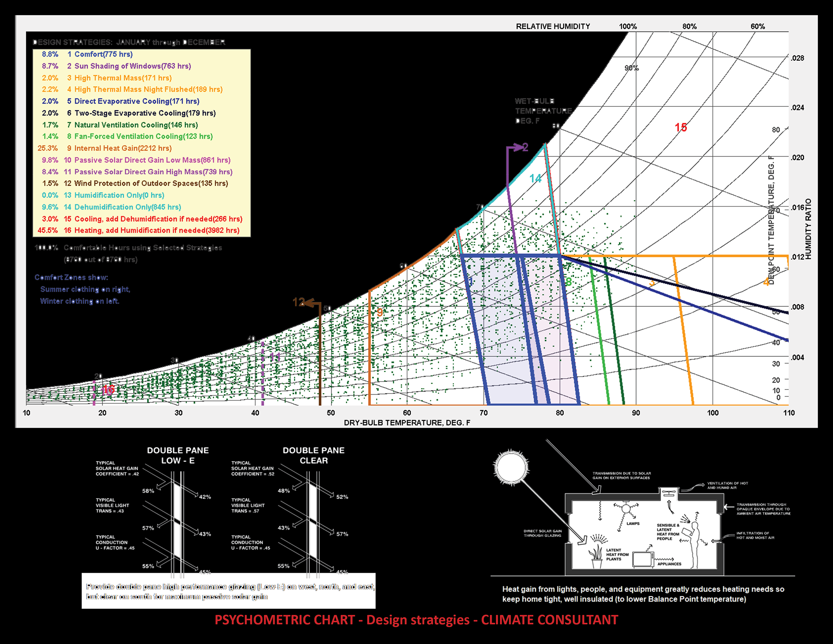The width and height of the screenshot is (833, 644).
Task: Click red zone label 15 on chart
Action: pos(681,128)
